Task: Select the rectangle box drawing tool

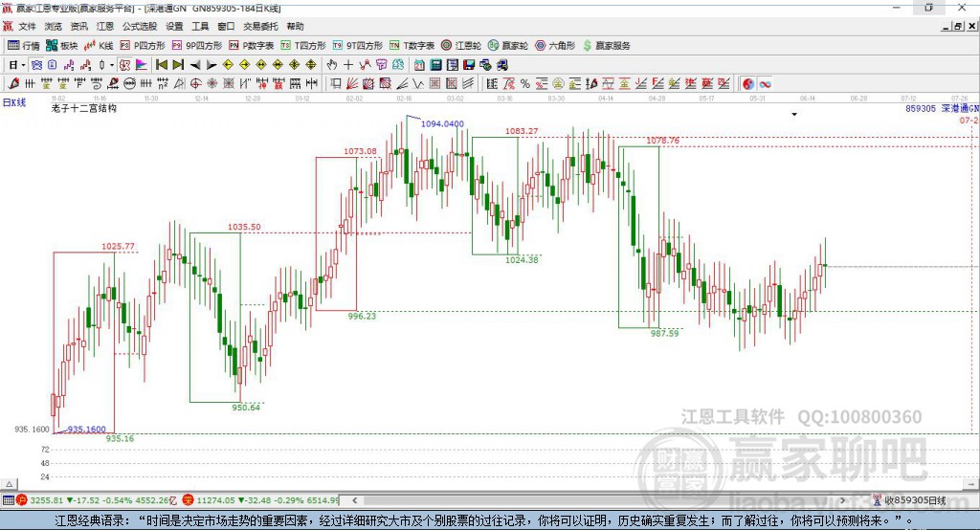Action: point(336,84)
